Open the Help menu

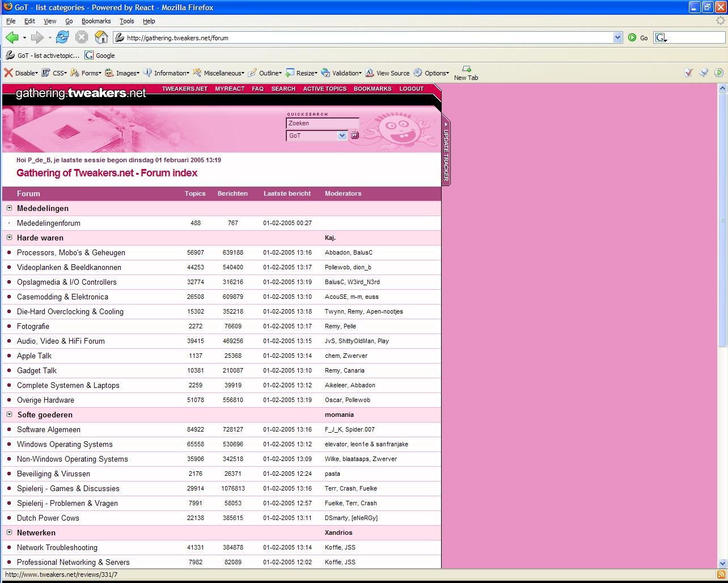point(149,21)
